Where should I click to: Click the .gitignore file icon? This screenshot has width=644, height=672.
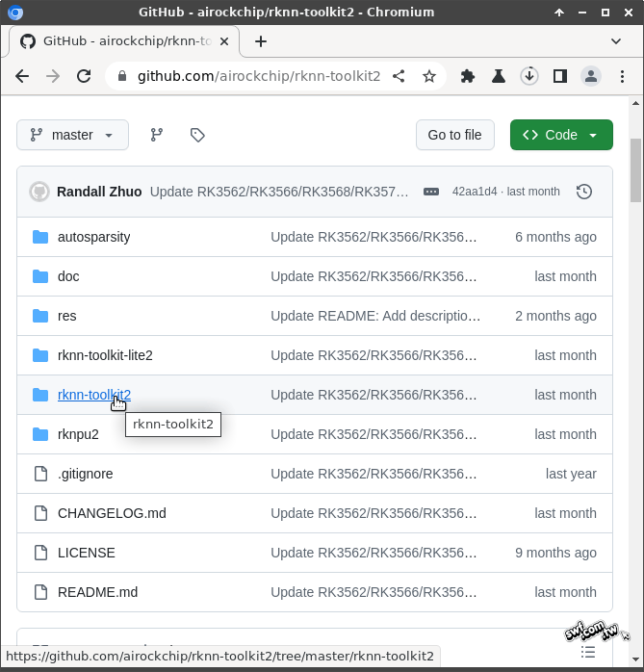coord(40,474)
